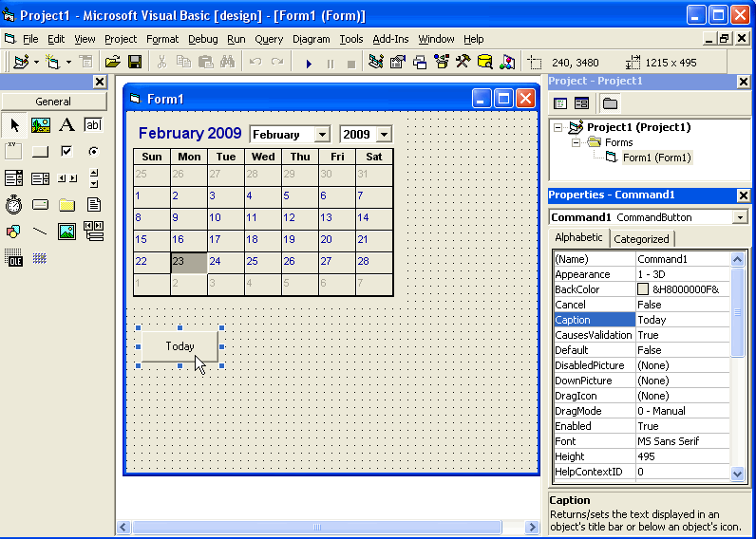Select the ListBox control tool
This screenshot has width=756, height=539.
pyautogui.click(x=41, y=178)
